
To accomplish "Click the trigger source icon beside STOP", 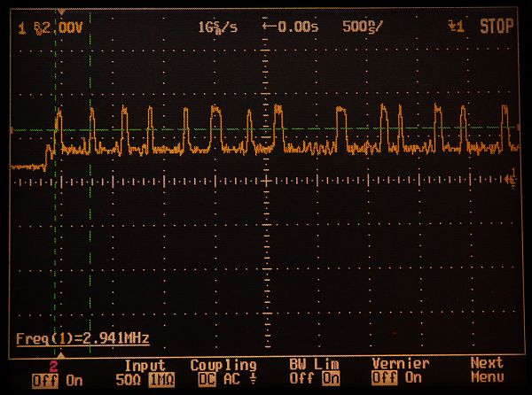I will coord(456,27).
